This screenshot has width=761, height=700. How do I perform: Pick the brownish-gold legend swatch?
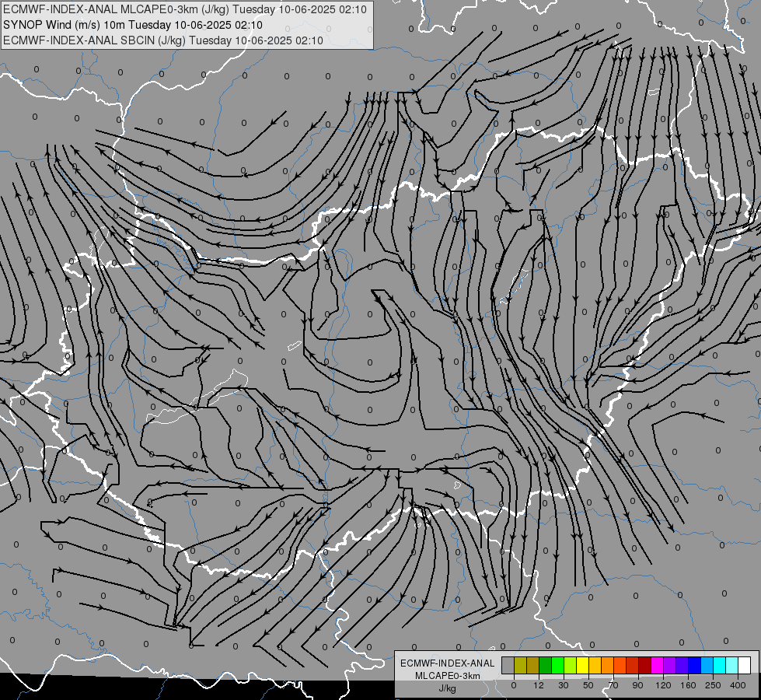pyautogui.click(x=533, y=665)
